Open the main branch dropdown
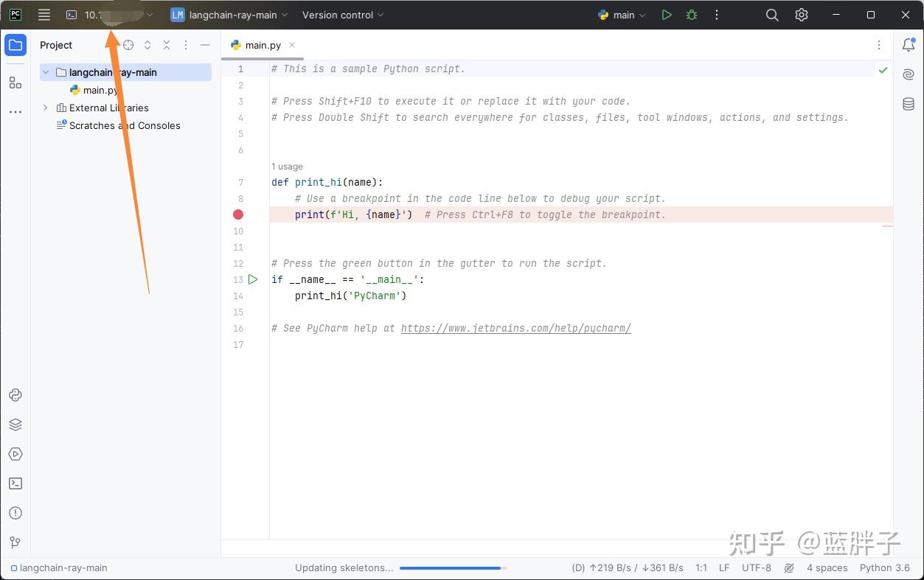Viewport: 924px width, 580px height. [x=622, y=15]
